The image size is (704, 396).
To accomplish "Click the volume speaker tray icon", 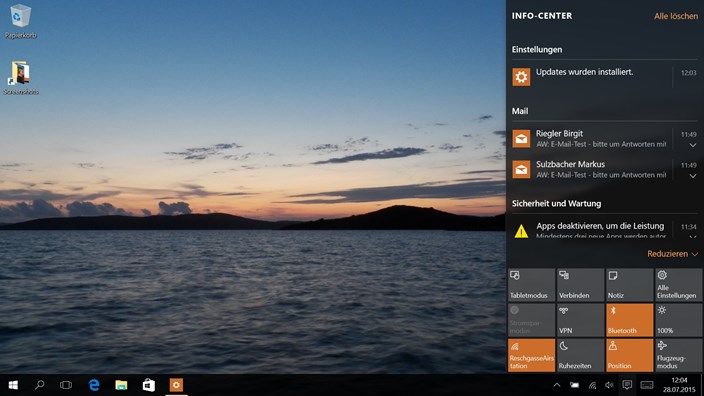I will point(609,385).
